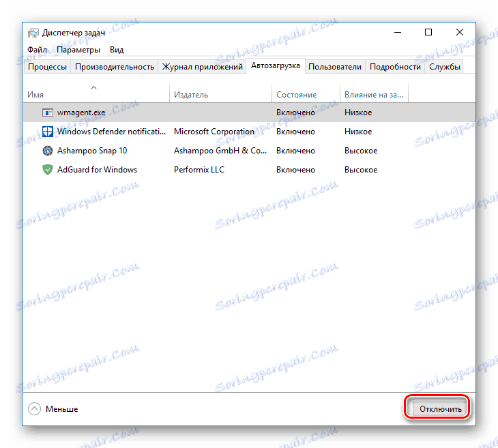This screenshot has width=498, height=448.
Task: Select the Ashampoo Snap 10 entry name
Action: (x=92, y=151)
